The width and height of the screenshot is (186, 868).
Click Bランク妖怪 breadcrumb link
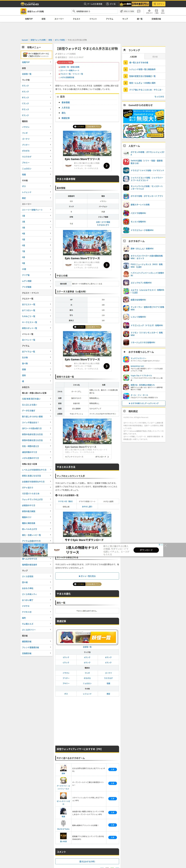(60, 40)
